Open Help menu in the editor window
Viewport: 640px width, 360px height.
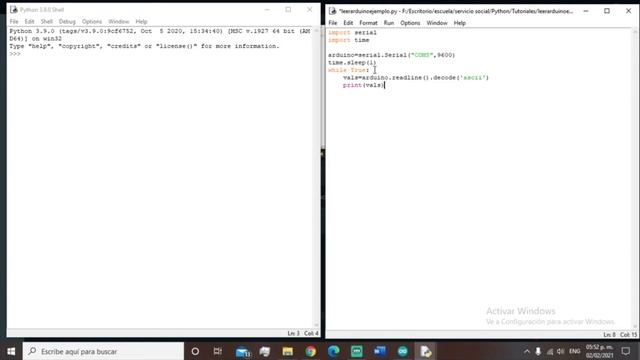coord(460,23)
